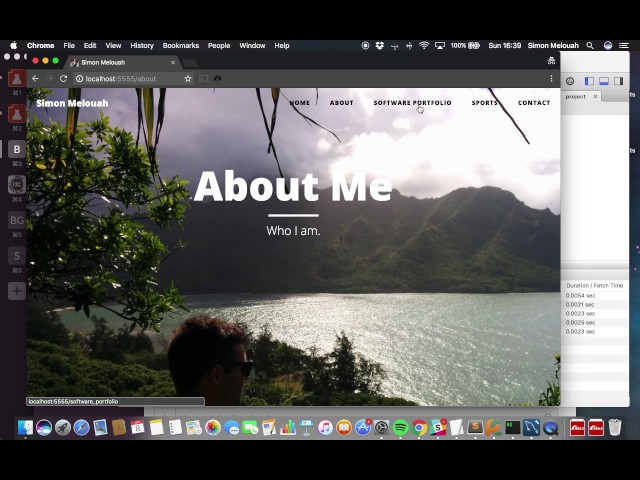This screenshot has height=480, width=640.
Task: Select the B workspace in sidebar
Action: pos(17,149)
